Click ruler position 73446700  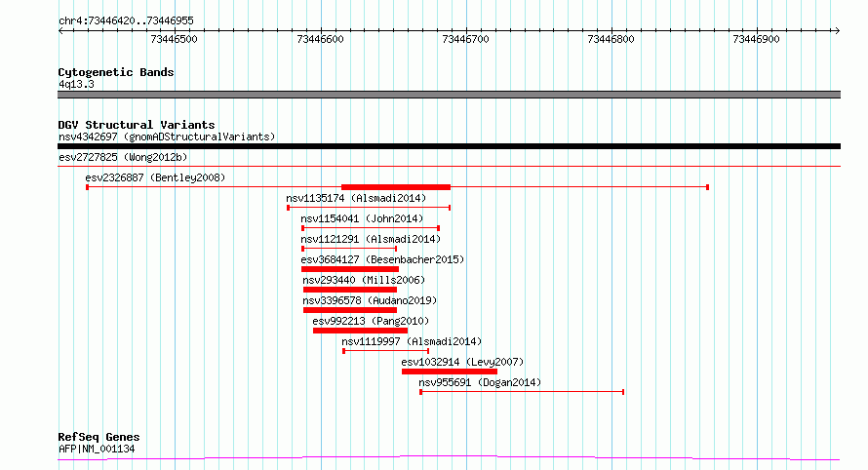click(x=466, y=39)
